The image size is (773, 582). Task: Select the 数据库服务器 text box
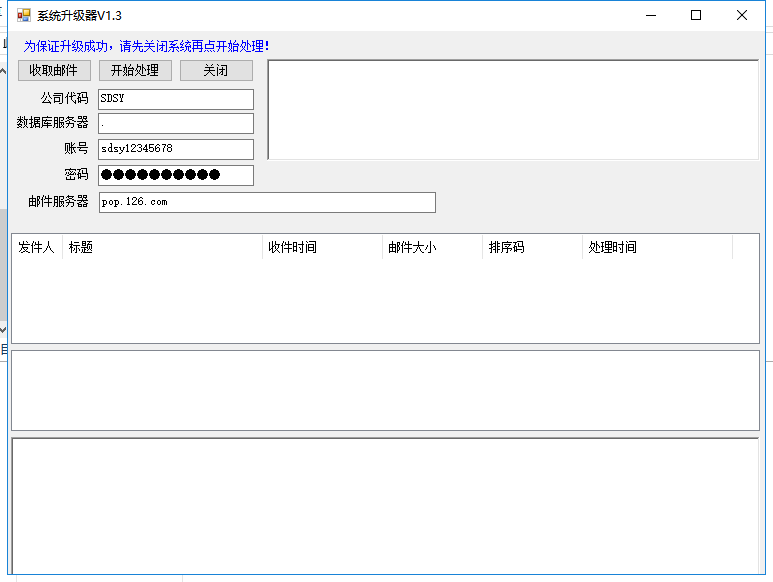(176, 123)
